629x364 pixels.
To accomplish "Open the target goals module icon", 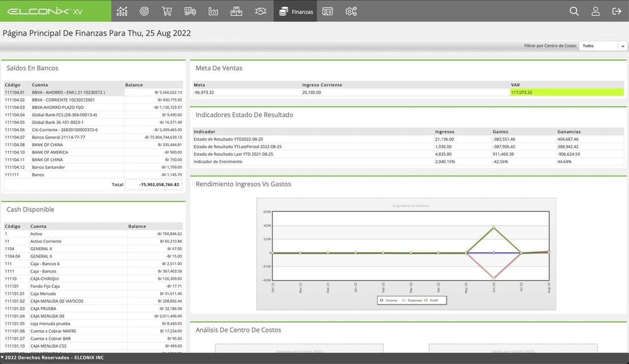I will coord(145,11).
